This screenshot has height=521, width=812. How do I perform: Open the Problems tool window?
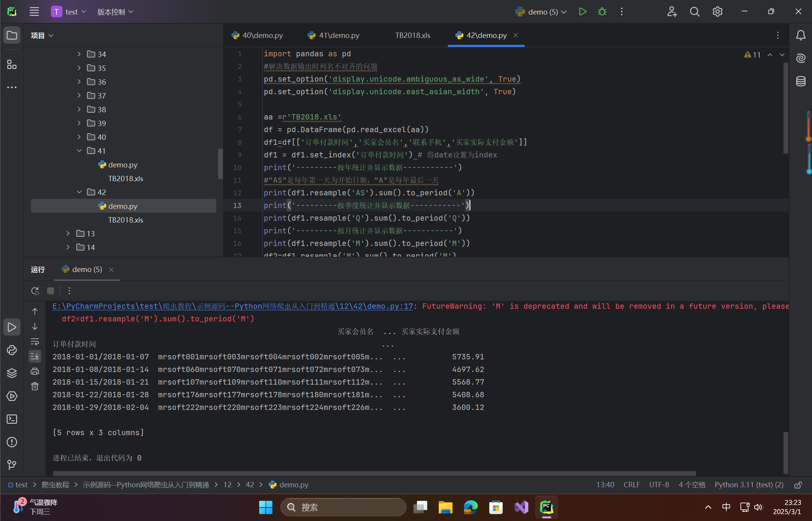click(x=12, y=442)
